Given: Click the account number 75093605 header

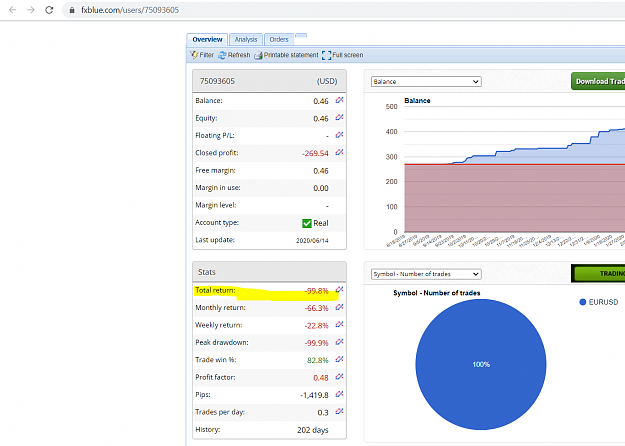Looking at the screenshot, I should pos(217,81).
